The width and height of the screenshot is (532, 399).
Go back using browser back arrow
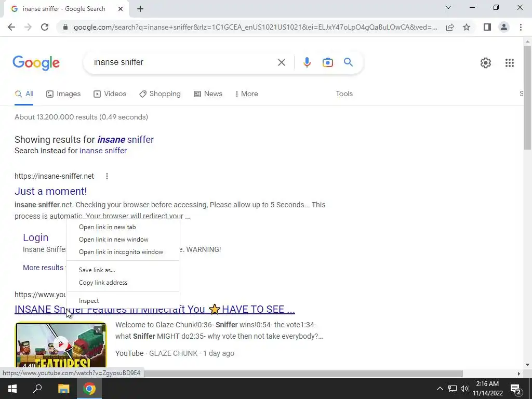tap(11, 27)
